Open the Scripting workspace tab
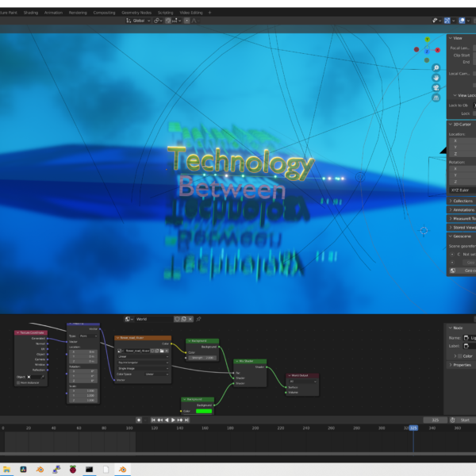The height and width of the screenshot is (476, 476). tap(165, 13)
